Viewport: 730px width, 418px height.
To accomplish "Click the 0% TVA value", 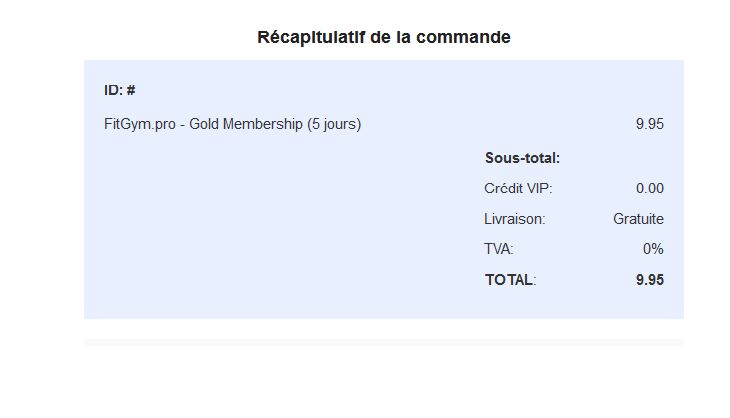I will [x=653, y=249].
